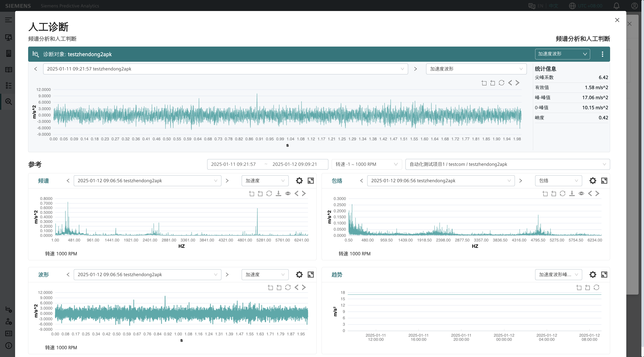Screen dimensions: 644x357
Task: Open sample dropdown in 包络 panel
Action: 441,181
